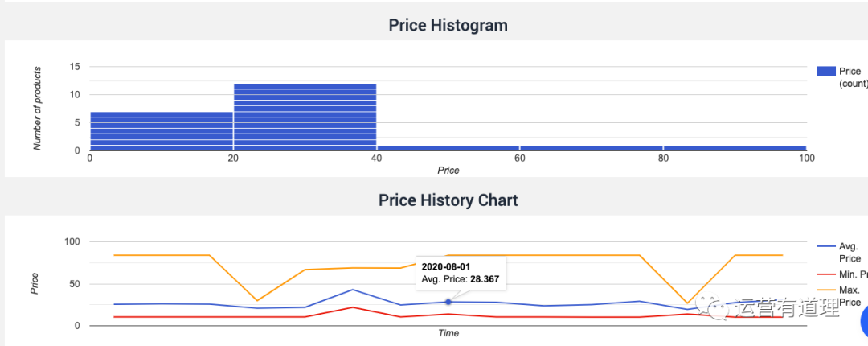
Task: Click the 40–60 price histogram bar
Action: coord(448,148)
